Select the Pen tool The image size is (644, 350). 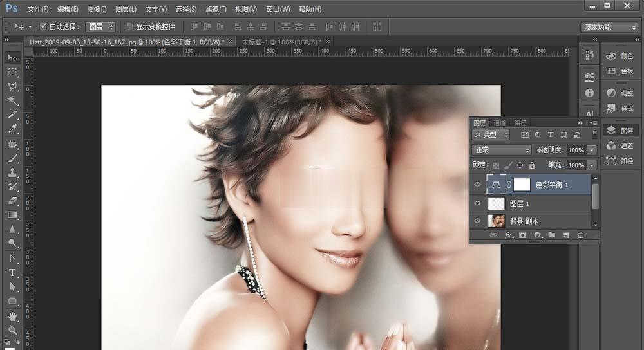tap(12, 258)
